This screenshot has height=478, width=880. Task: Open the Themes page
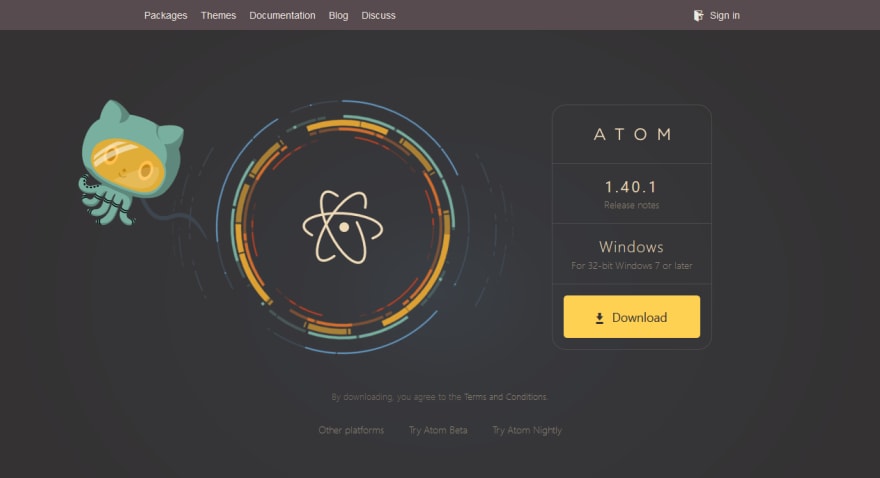218,16
